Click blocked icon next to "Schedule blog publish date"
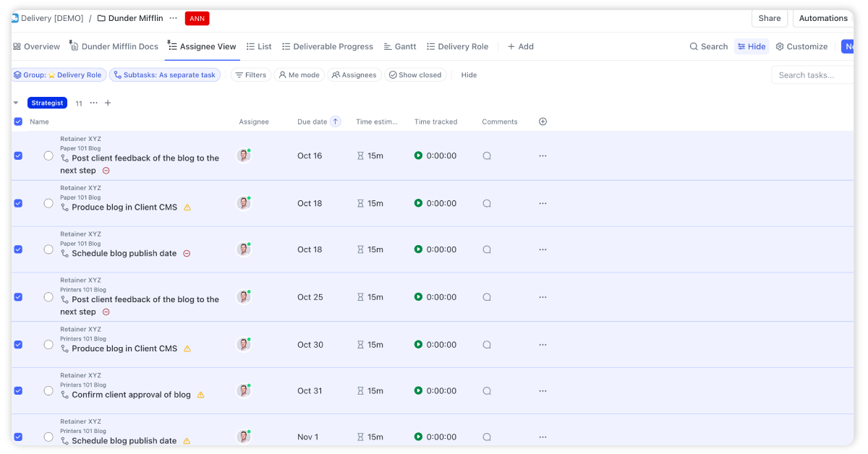Viewport: 868px width, 454px height. click(x=185, y=253)
